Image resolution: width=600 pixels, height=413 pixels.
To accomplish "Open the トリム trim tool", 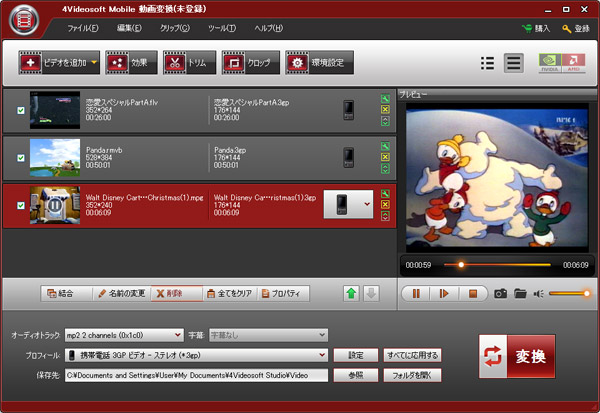I will (189, 62).
